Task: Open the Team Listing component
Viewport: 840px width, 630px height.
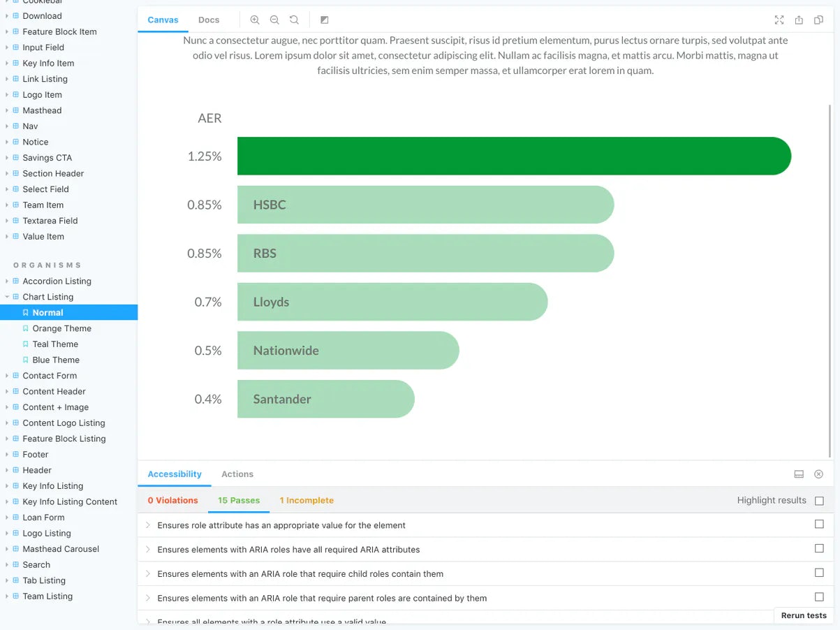Action: [x=47, y=596]
